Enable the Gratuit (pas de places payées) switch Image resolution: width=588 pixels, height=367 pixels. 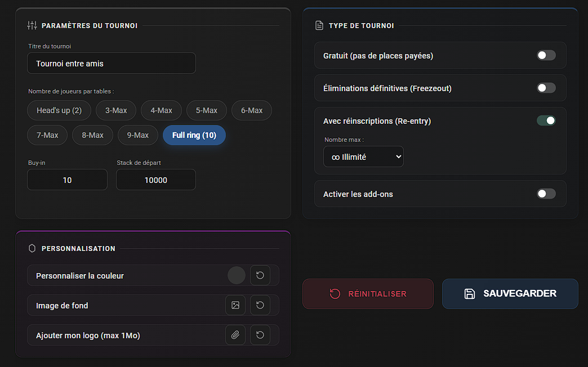[x=546, y=56]
